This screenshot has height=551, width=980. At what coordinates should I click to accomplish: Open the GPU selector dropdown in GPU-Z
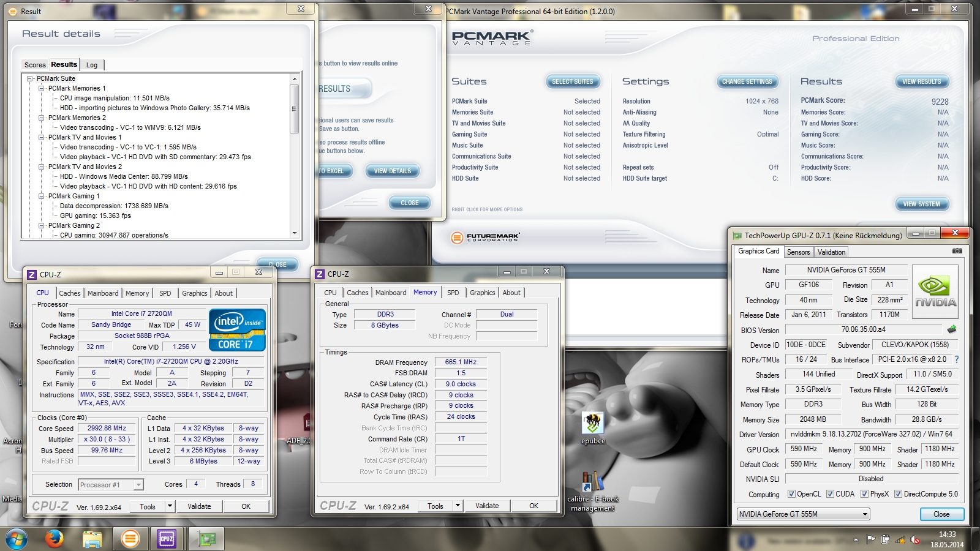point(803,514)
